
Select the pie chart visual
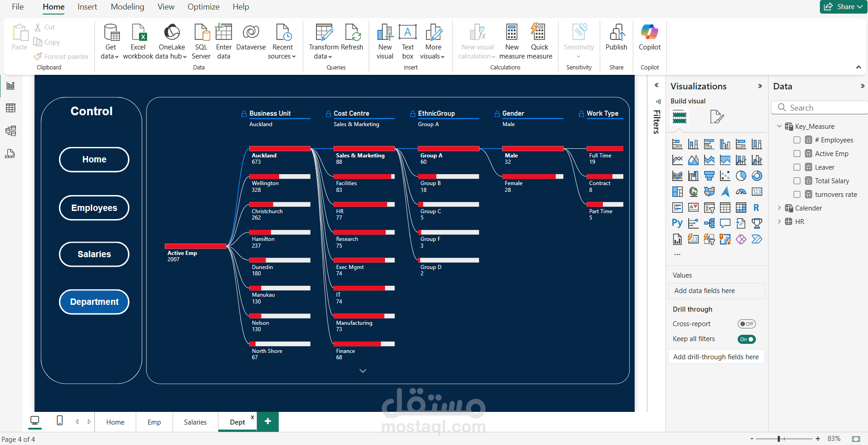coord(741,176)
